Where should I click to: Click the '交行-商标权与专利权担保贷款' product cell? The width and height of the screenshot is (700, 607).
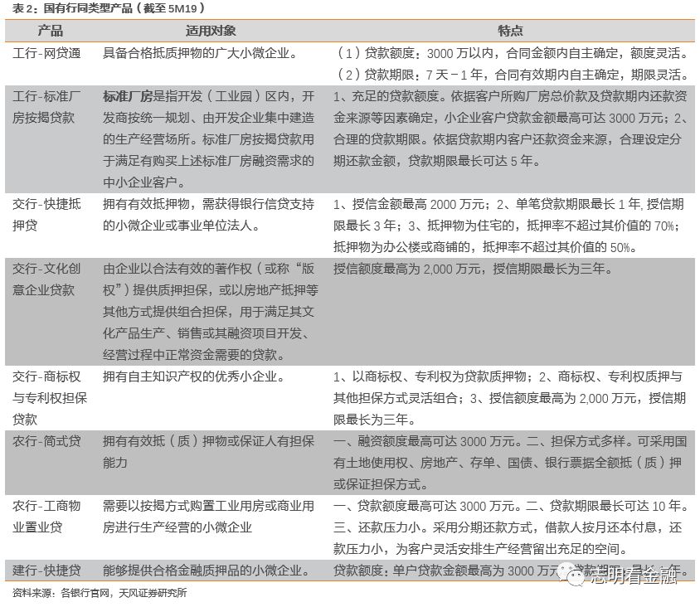pyautogui.click(x=50, y=398)
